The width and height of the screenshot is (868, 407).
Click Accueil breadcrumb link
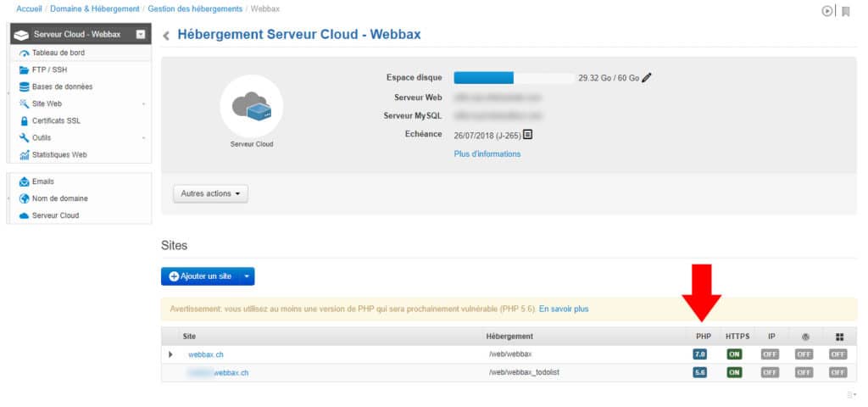click(30, 8)
